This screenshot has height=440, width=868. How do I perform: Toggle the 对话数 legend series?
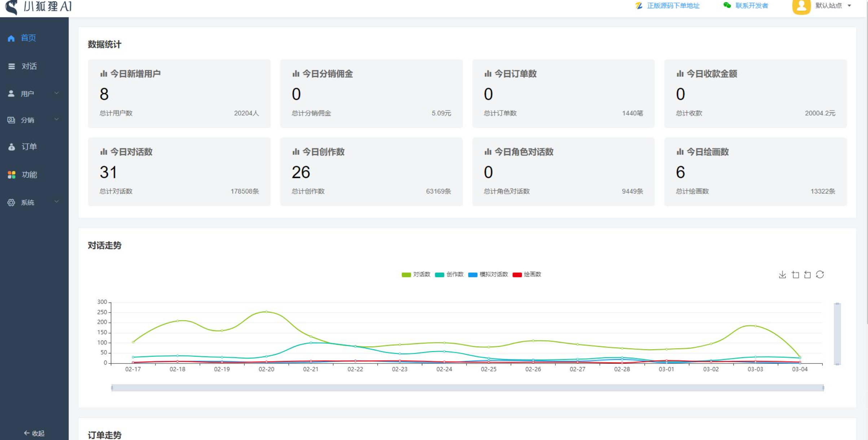pyautogui.click(x=416, y=275)
